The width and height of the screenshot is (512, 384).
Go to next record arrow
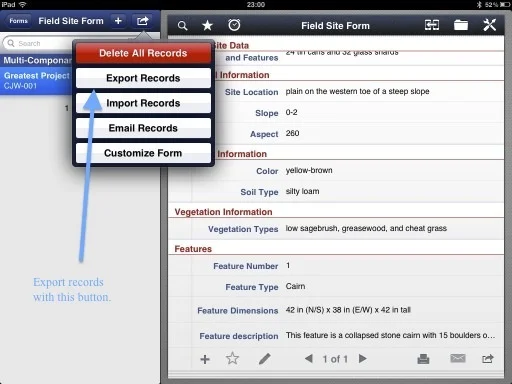[363, 359]
